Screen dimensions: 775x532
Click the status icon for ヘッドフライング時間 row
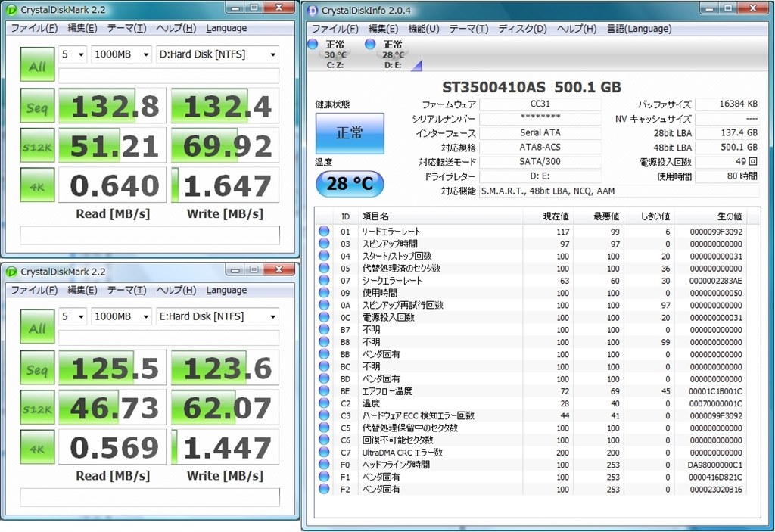[324, 465]
